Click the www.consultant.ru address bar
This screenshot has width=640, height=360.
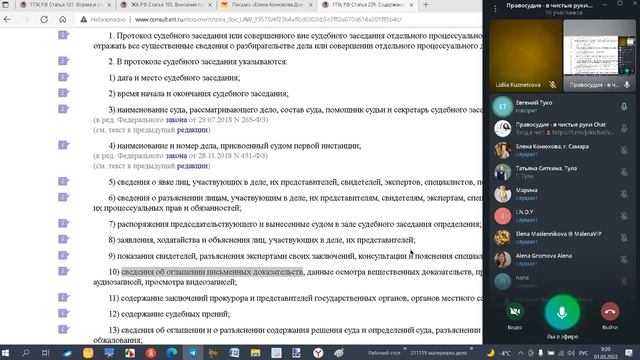click(x=268, y=19)
